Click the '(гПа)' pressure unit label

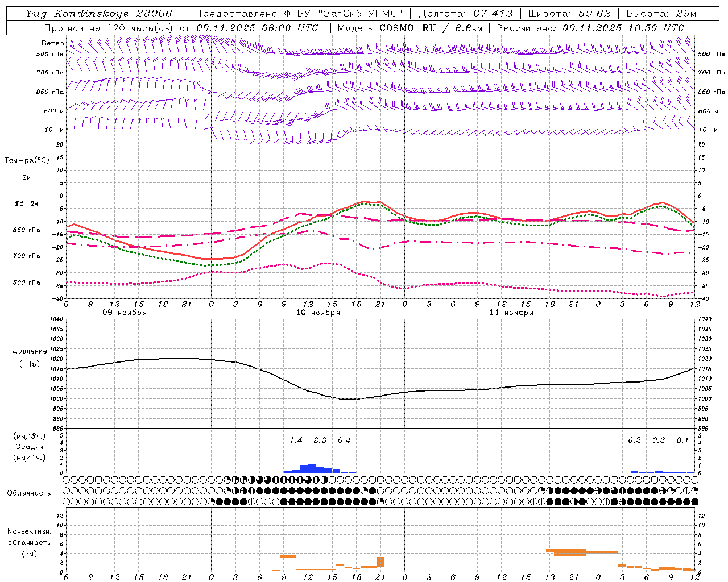(29, 364)
